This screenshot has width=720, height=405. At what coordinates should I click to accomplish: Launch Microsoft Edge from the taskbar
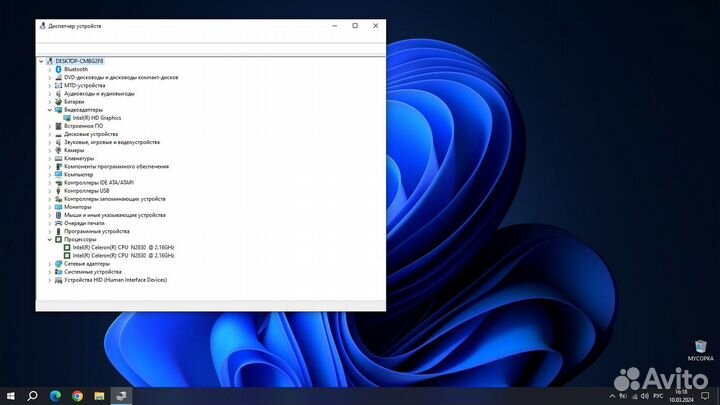(x=55, y=396)
